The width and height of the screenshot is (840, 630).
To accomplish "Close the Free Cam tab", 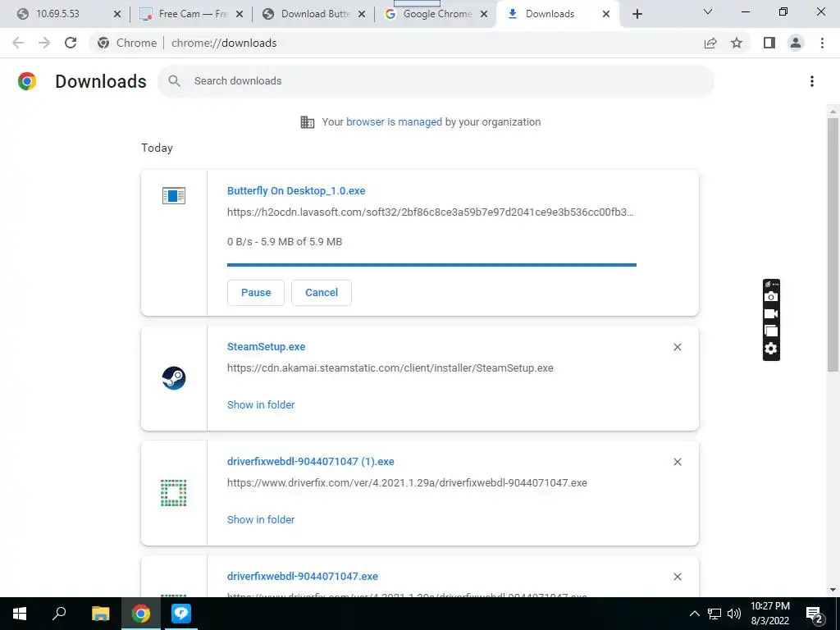I will tap(240, 15).
